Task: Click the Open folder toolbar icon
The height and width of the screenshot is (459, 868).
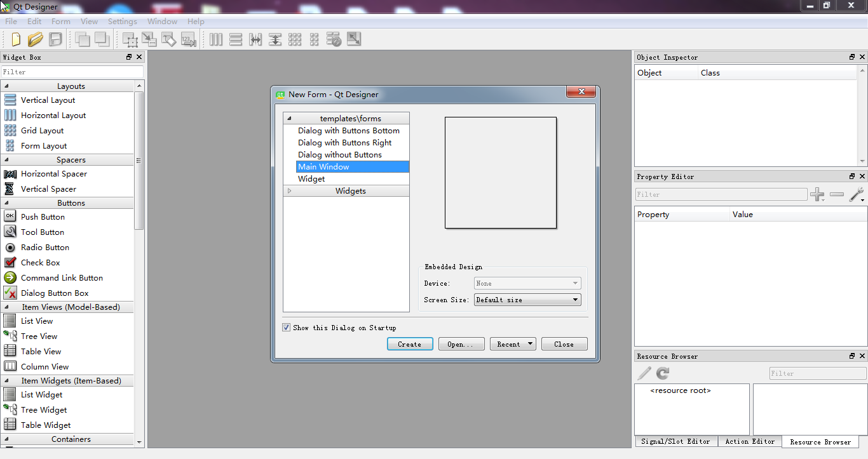Action: (x=36, y=39)
